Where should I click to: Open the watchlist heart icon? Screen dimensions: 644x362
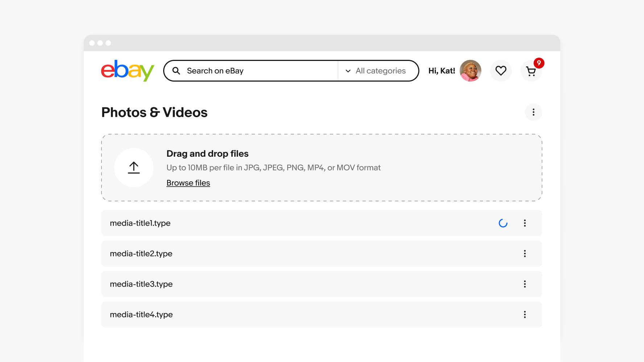click(x=501, y=71)
